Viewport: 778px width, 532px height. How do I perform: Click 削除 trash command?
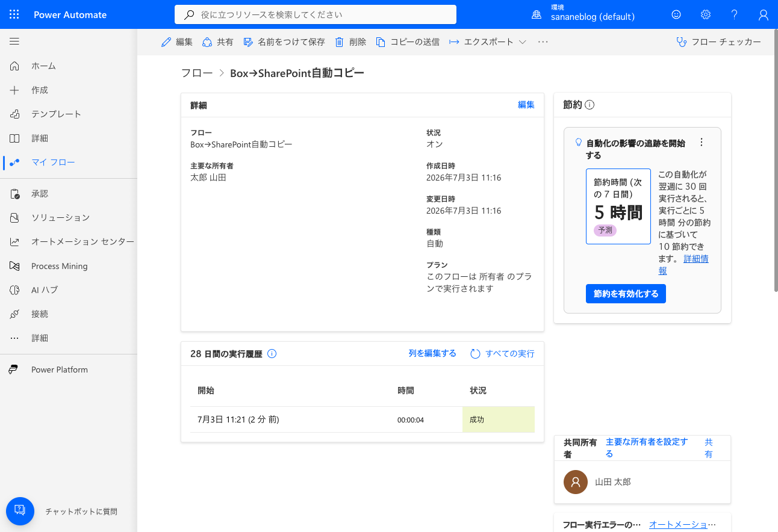(350, 42)
